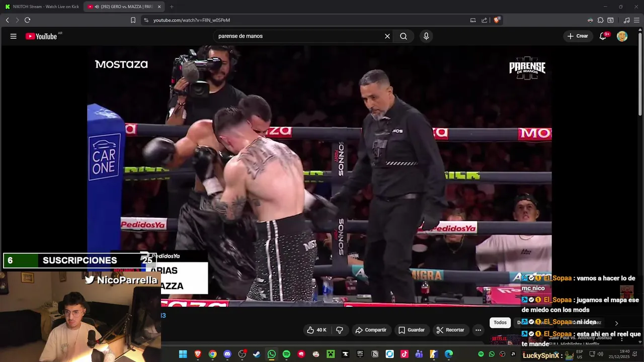Open TikTok from the taskbar
This screenshot has width=644, height=362.
(x=404, y=354)
